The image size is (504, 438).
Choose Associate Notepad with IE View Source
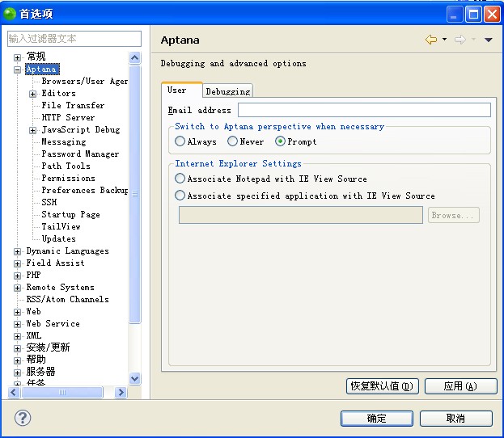click(180, 179)
